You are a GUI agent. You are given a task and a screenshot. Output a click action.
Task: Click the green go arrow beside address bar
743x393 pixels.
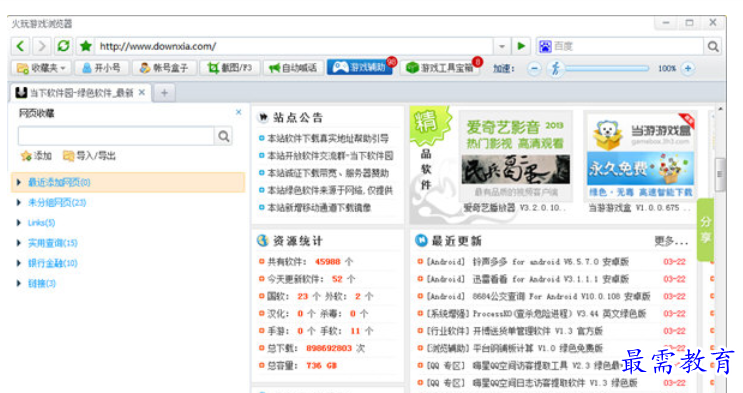521,46
